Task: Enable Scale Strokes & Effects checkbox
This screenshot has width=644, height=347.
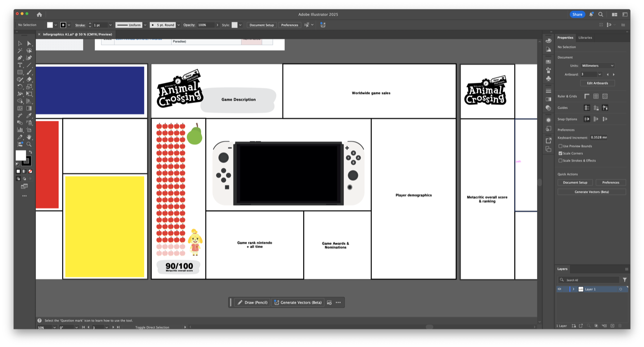Action: coord(560,161)
